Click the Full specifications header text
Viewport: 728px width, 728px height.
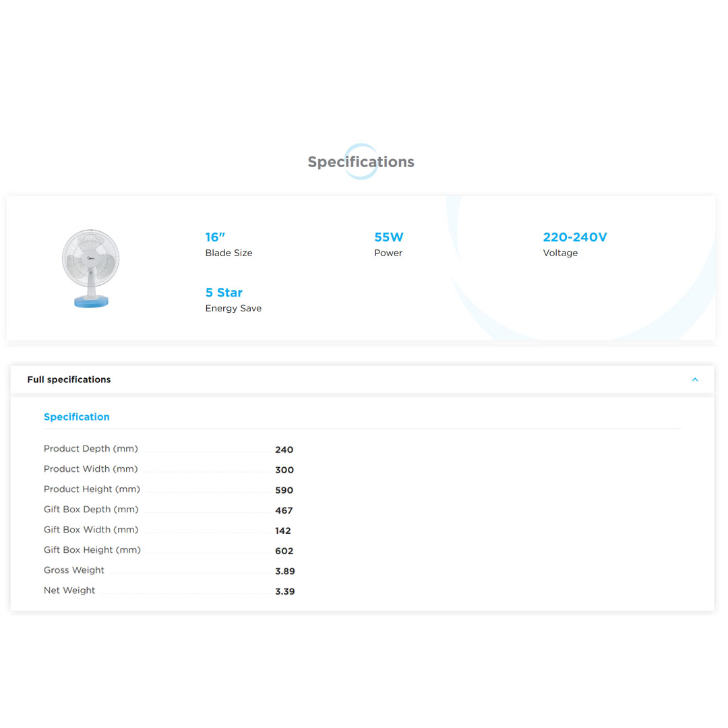click(69, 380)
